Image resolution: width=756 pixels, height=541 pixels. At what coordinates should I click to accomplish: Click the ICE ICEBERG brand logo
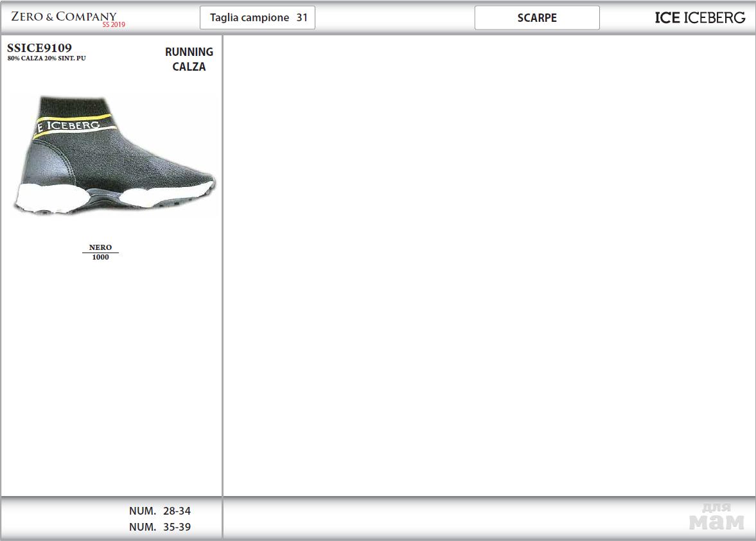[x=699, y=18]
